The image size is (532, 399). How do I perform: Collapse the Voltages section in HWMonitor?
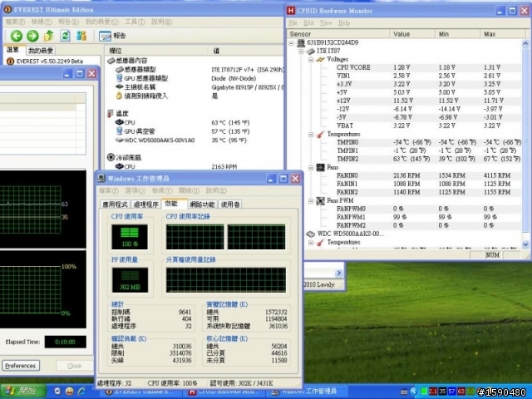coord(311,60)
